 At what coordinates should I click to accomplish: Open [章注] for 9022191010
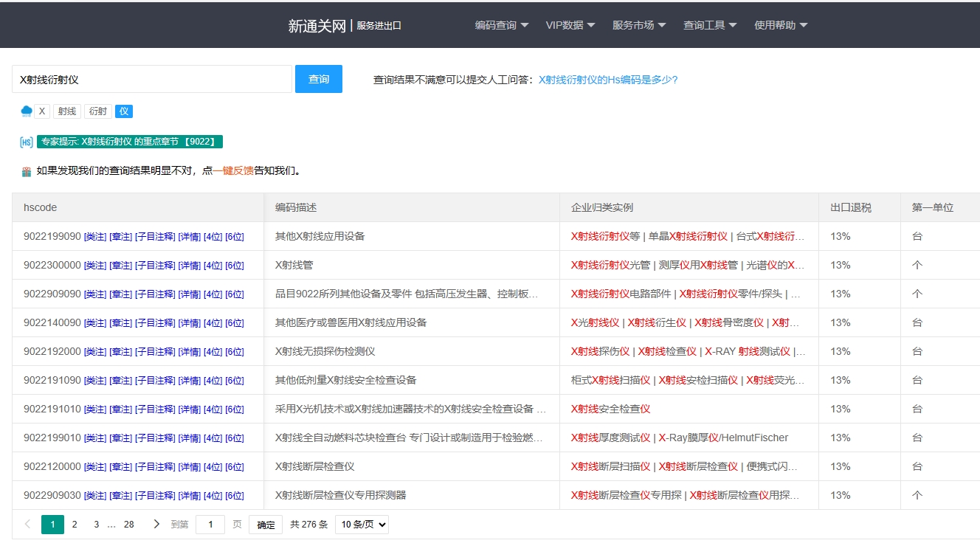tap(120, 409)
